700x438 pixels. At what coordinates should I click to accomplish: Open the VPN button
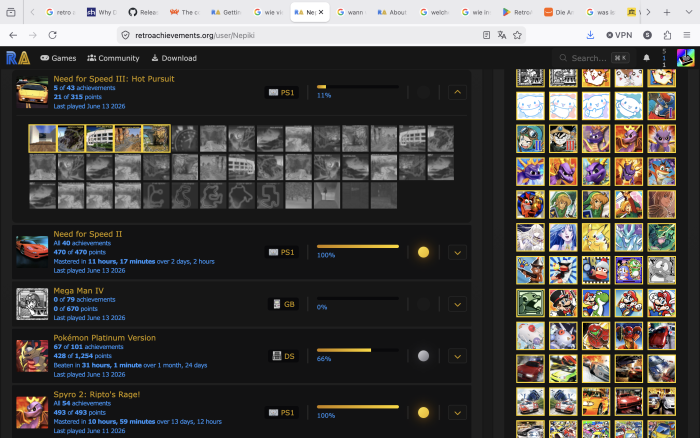click(x=619, y=35)
